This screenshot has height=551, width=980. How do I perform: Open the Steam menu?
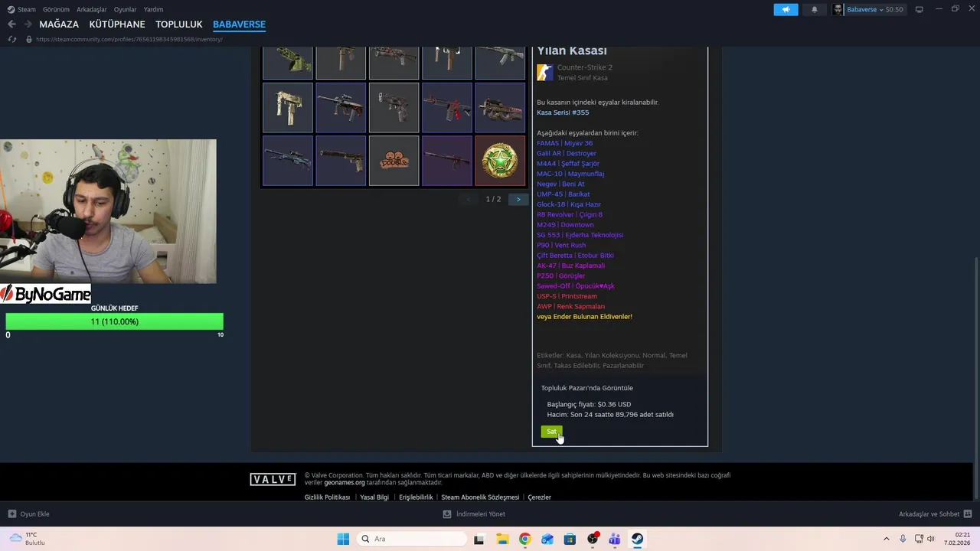tap(21, 9)
